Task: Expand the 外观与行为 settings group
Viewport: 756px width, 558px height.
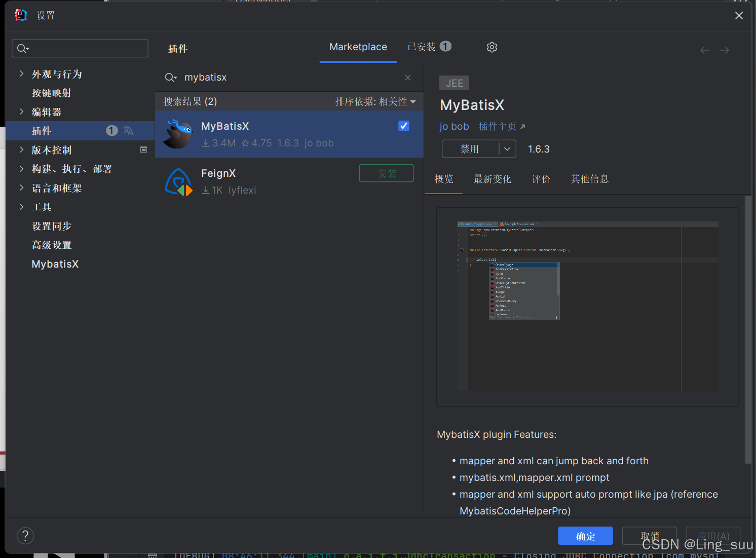Action: click(x=21, y=73)
